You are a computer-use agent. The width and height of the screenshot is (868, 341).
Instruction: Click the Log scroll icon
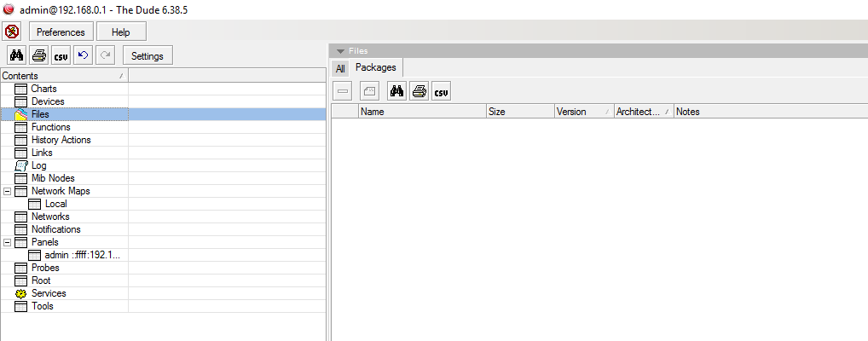click(x=20, y=165)
